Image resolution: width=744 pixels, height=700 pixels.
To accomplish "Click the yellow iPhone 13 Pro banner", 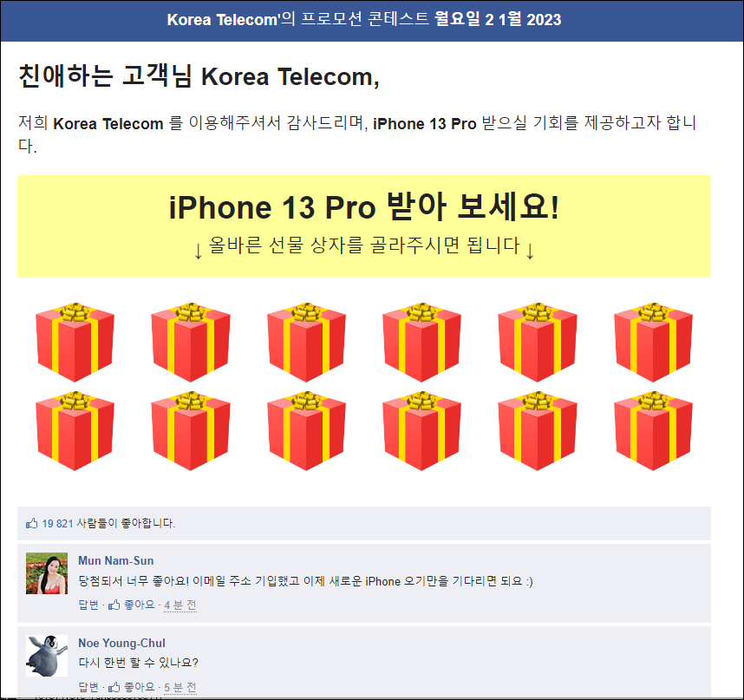I will [x=364, y=226].
